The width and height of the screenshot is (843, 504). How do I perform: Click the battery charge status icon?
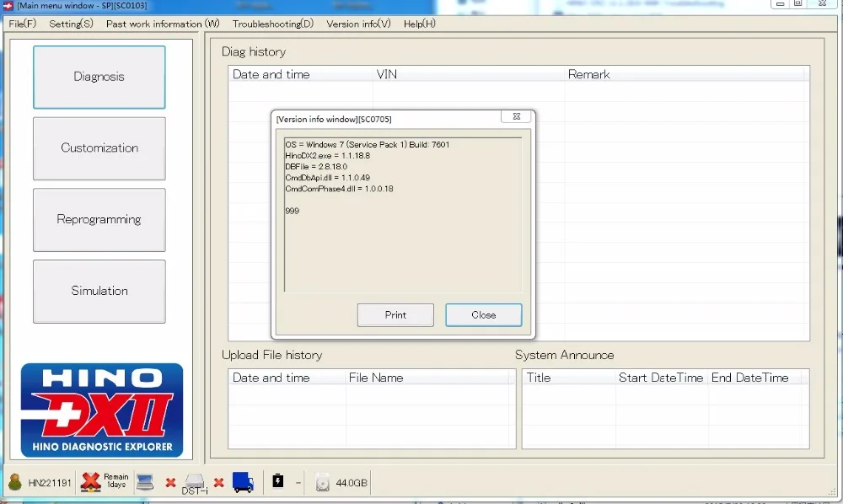278,481
